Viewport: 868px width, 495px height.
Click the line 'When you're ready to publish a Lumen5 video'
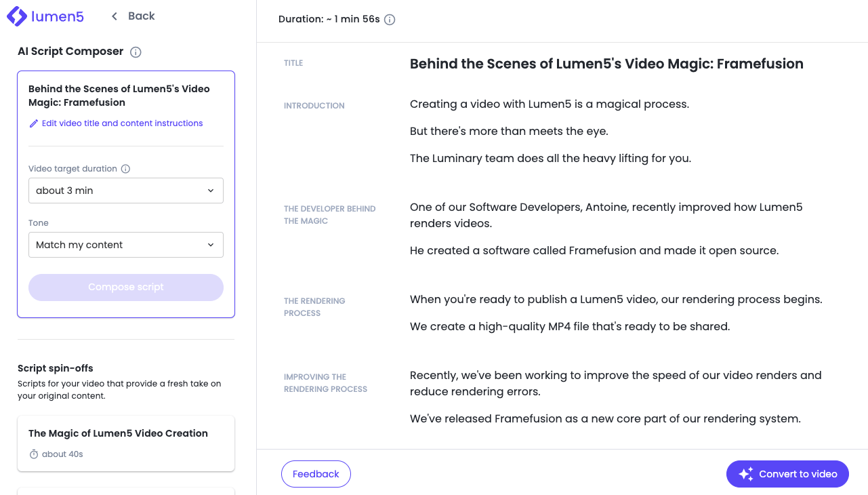tap(616, 300)
